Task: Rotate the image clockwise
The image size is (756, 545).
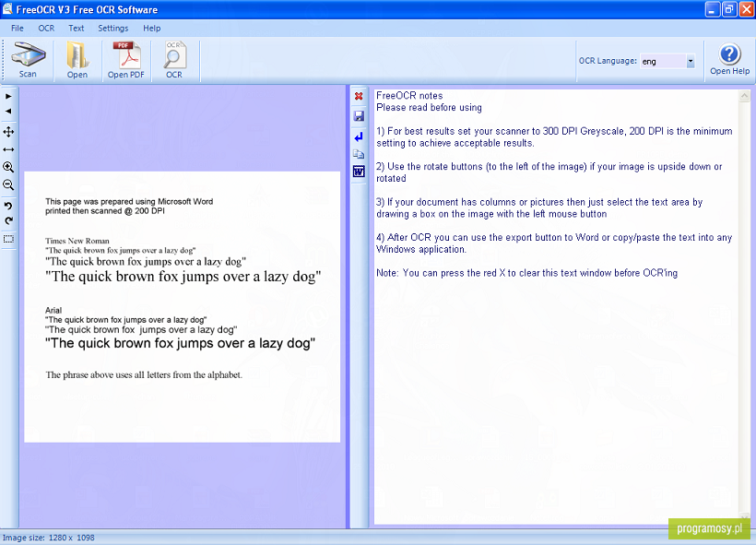Action: [8, 220]
